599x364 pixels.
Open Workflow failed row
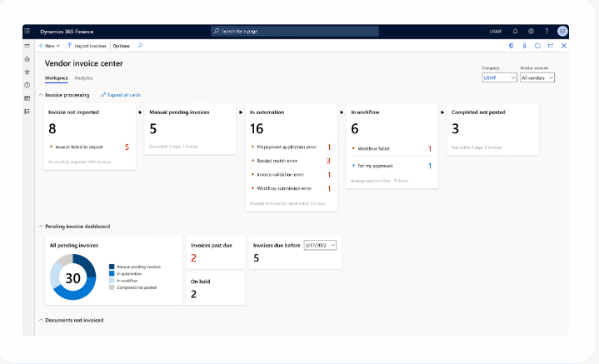(392, 148)
